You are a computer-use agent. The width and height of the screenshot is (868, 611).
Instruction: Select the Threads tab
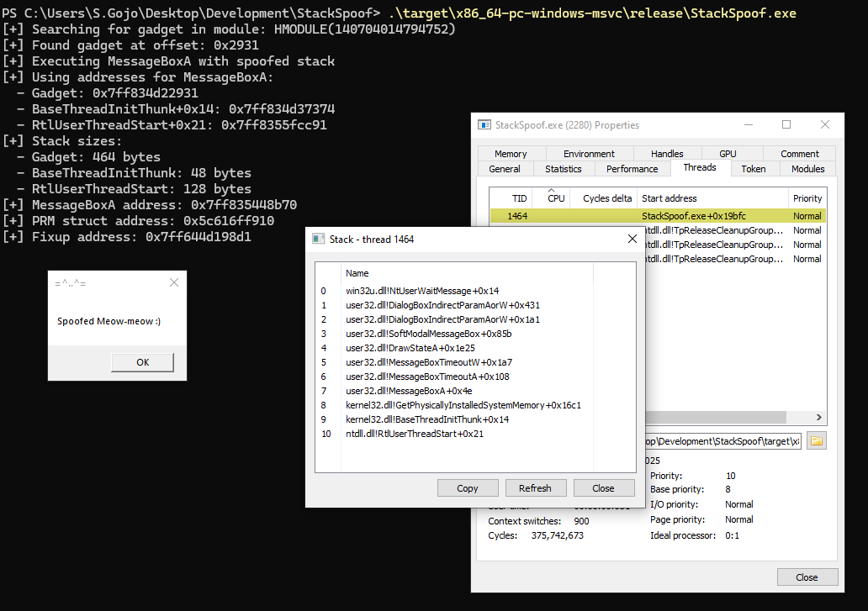(700, 167)
